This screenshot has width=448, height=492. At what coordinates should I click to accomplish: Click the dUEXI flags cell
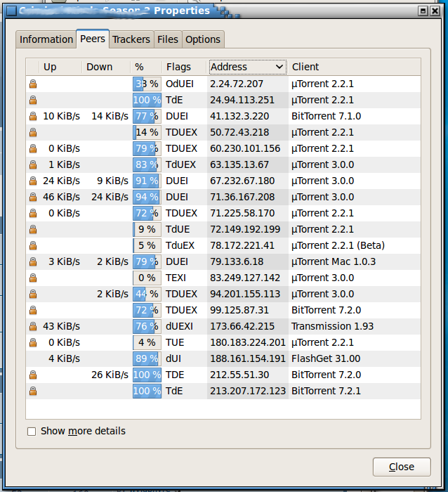(x=179, y=326)
